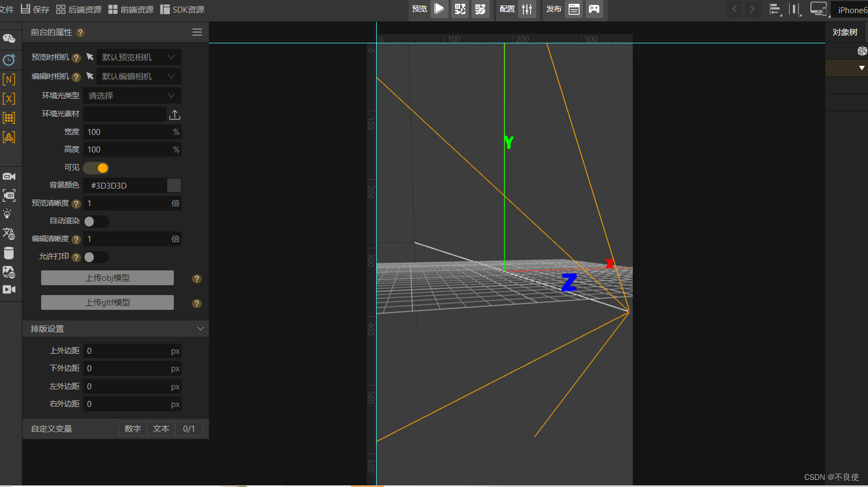Enable the 自动渲染 switch
This screenshot has height=487, width=868.
(97, 221)
